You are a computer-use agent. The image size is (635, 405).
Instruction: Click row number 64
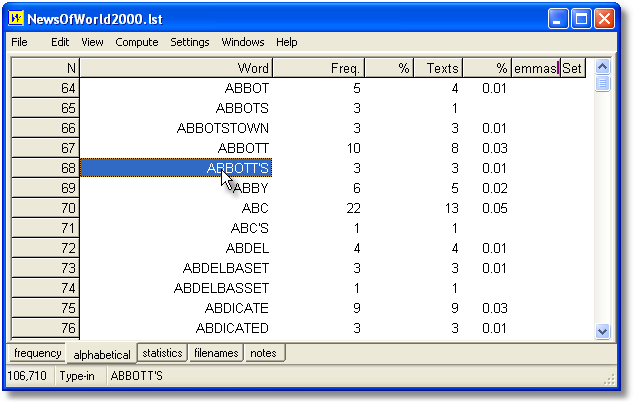(x=45, y=88)
